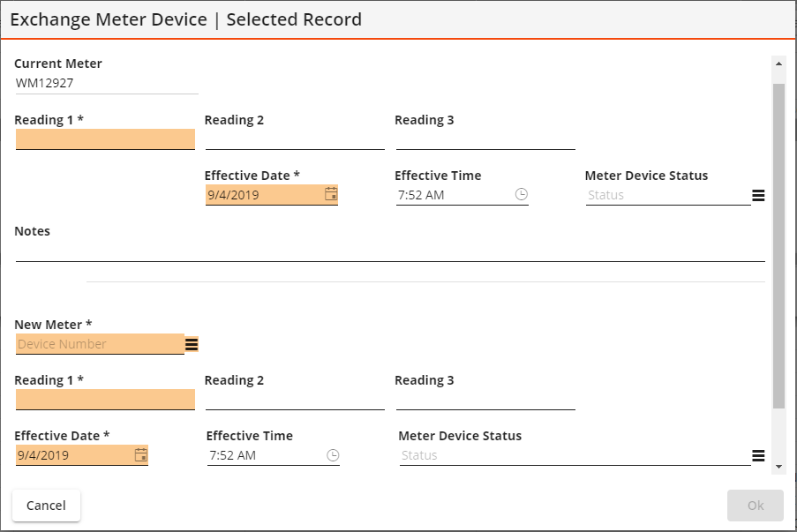
Task: Open Current Meter Device Status list menu
Action: [758, 195]
